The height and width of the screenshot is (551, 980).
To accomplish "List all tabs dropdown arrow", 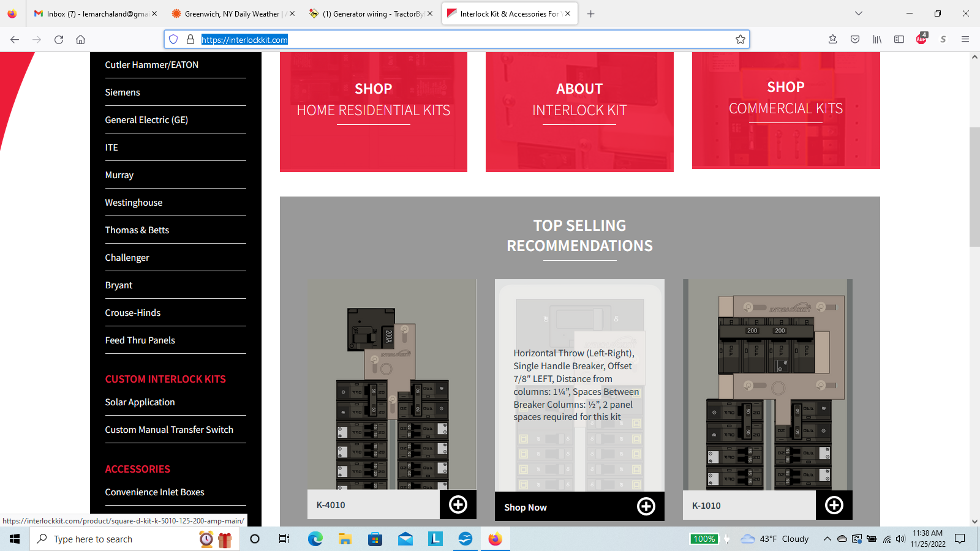I will coord(859,13).
